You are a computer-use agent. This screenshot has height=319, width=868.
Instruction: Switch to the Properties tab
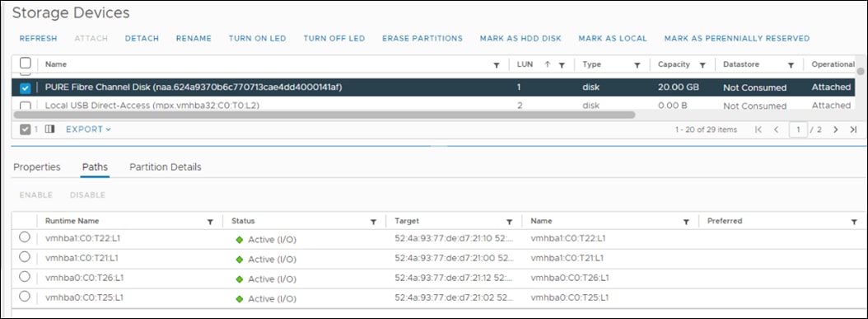tap(37, 167)
